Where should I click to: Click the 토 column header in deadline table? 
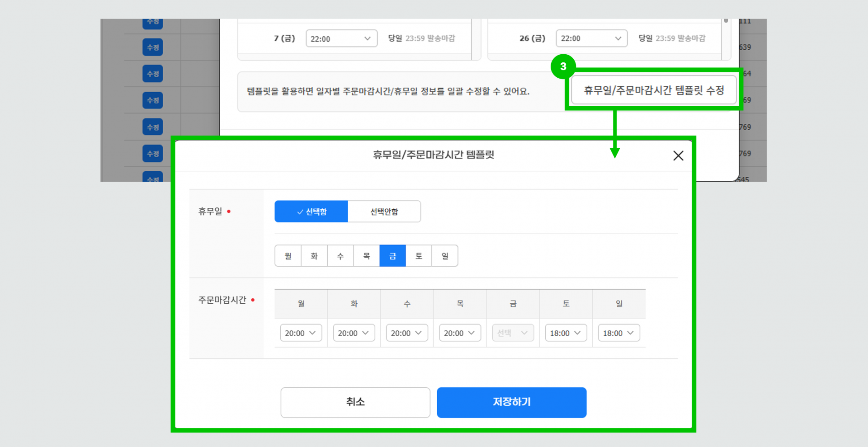pos(566,304)
